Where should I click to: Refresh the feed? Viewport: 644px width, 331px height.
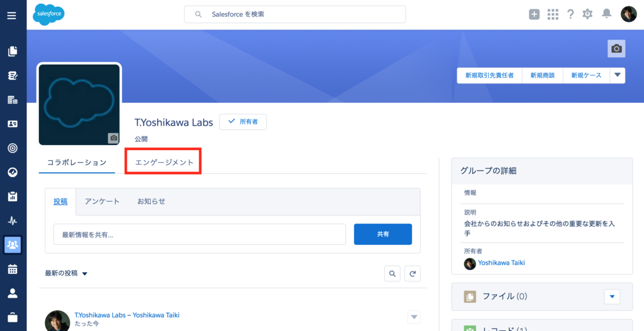tap(413, 274)
